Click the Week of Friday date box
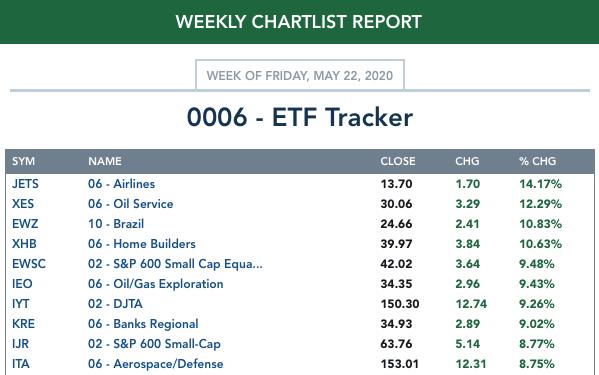The image size is (599, 375). pyautogui.click(x=300, y=75)
